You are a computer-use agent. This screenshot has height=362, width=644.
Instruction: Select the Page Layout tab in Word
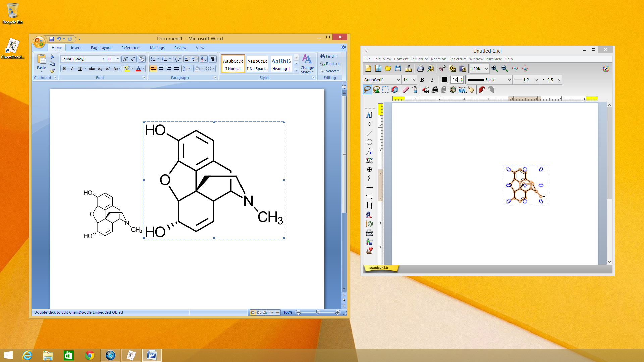(x=101, y=47)
